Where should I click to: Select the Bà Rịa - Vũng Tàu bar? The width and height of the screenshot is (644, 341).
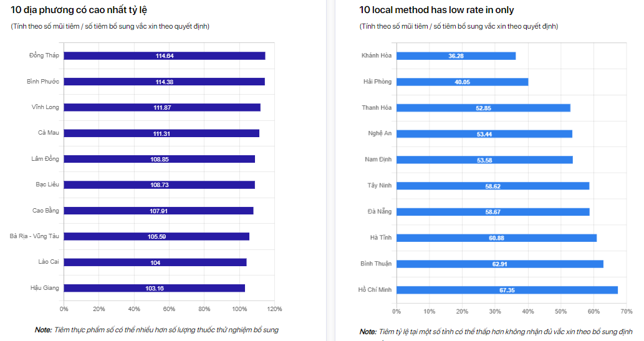tap(156, 236)
